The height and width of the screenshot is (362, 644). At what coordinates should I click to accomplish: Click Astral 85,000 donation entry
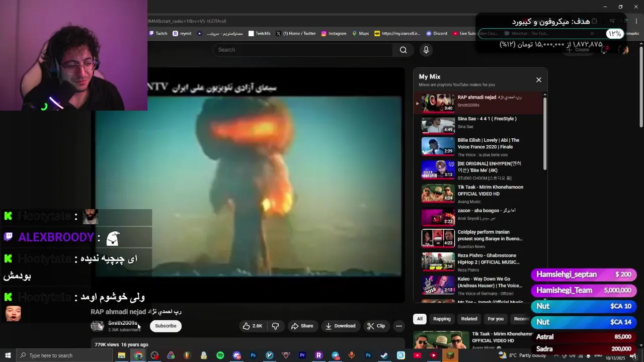[584, 337]
